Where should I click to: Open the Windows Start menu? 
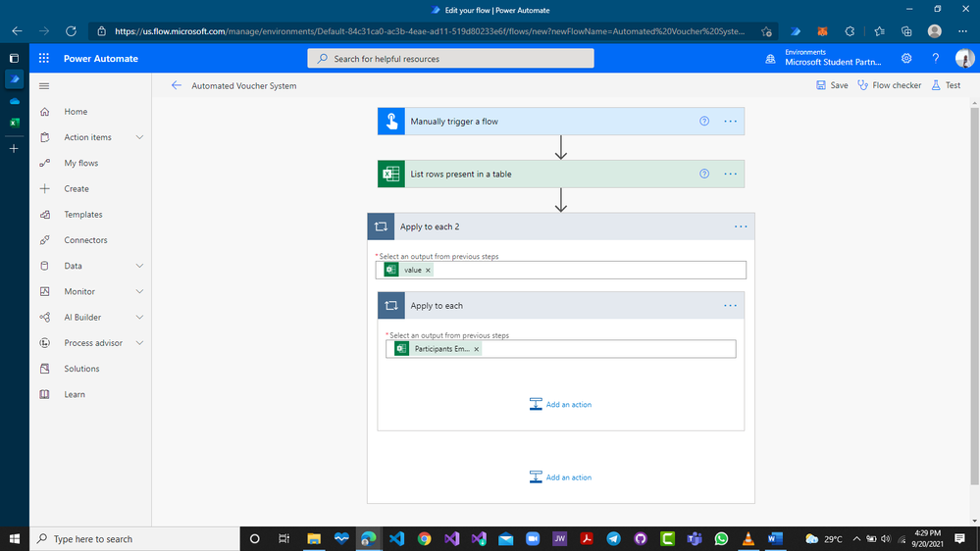point(15,538)
